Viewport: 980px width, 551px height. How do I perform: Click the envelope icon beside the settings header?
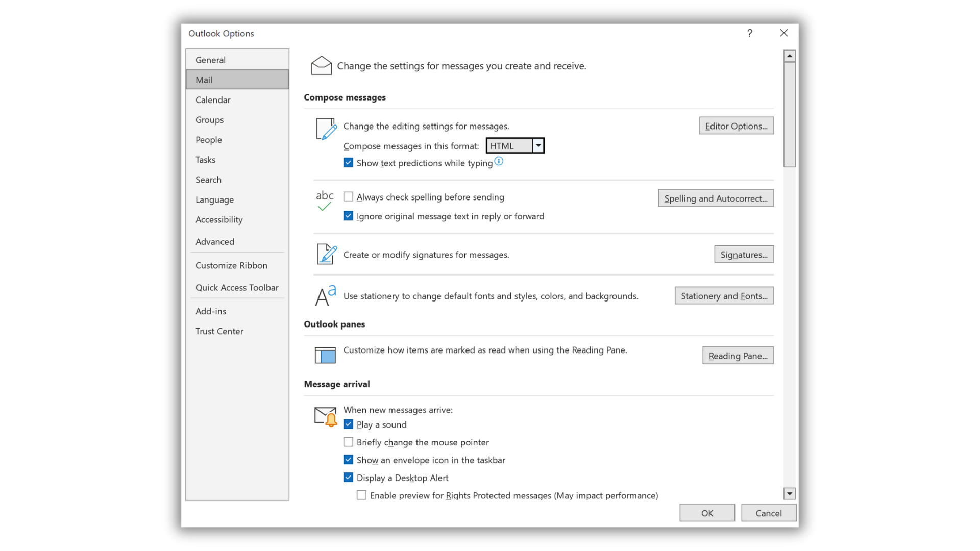(321, 65)
